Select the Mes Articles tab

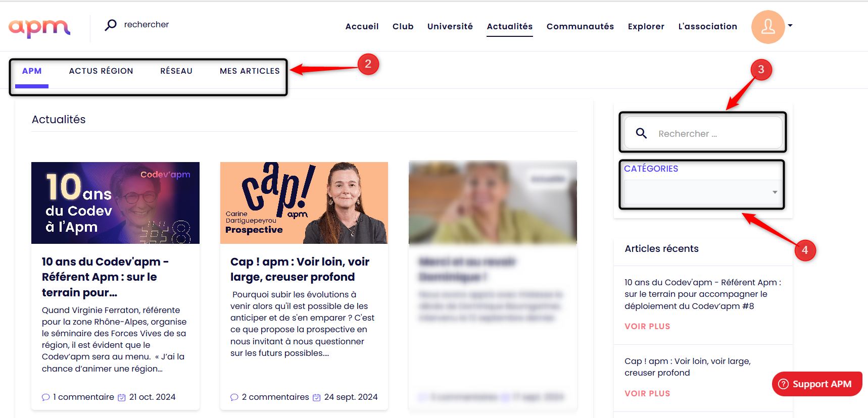[250, 71]
